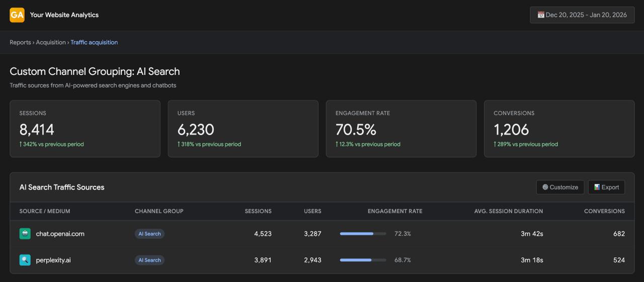The image size is (644, 282).
Task: Sort by the Users column header in the table
Action: pyautogui.click(x=312, y=211)
